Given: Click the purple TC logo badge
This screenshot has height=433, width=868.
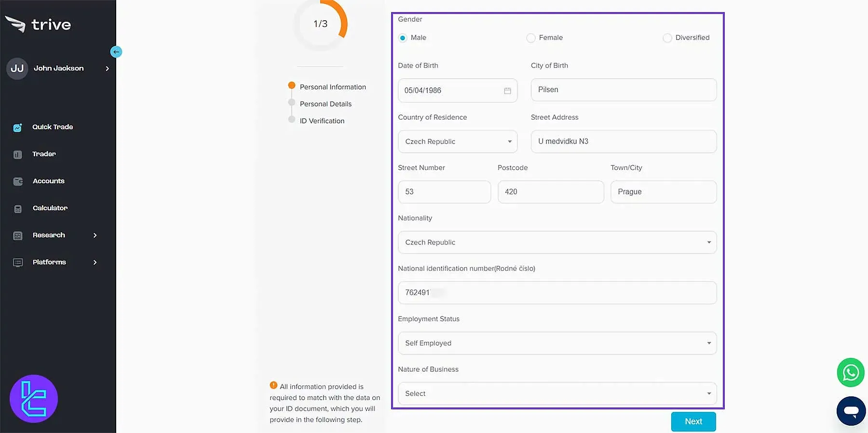Looking at the screenshot, I should 34,399.
